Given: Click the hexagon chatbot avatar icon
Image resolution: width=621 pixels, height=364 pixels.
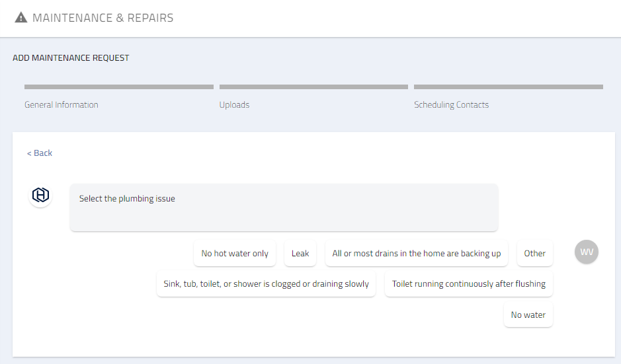Looking at the screenshot, I should point(41,196).
